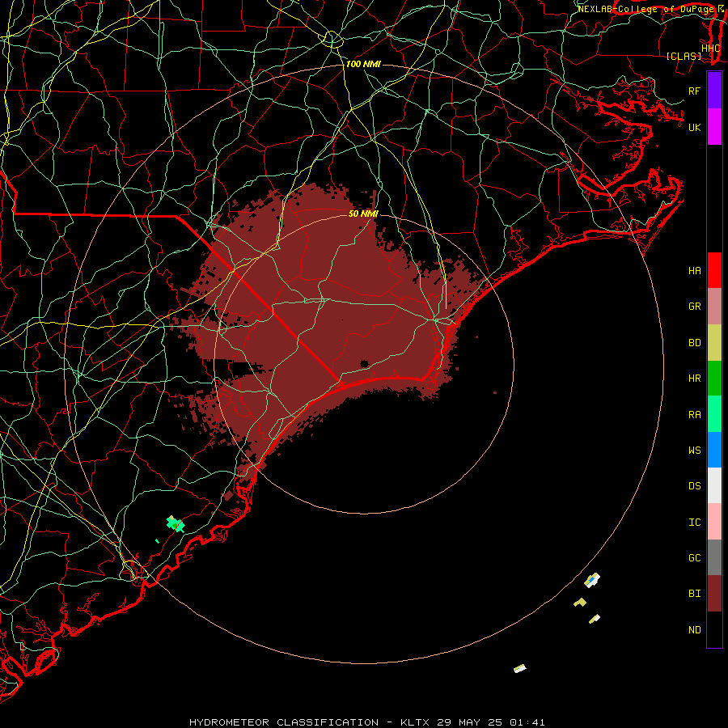
Task: Click the IC legend label
Action: (x=695, y=522)
